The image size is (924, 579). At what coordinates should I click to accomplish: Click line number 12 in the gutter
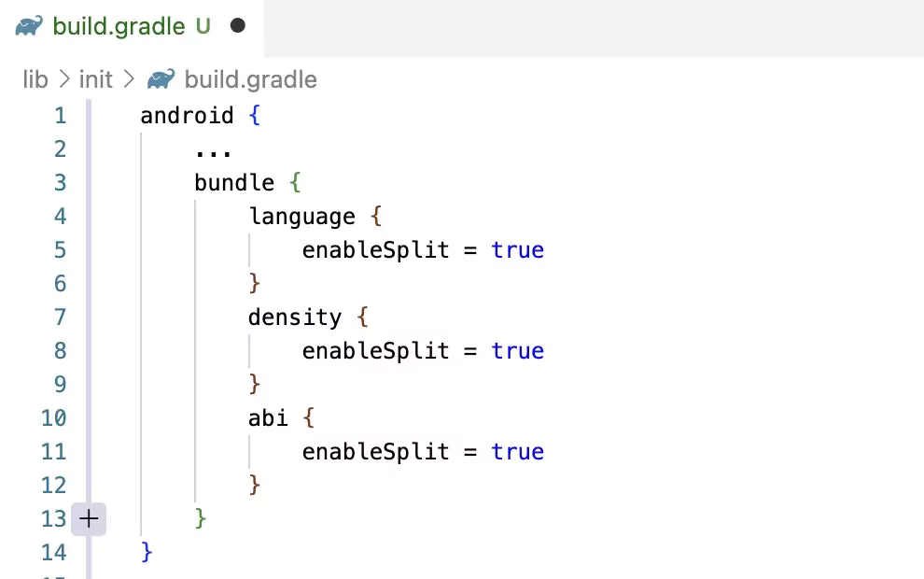53,486
